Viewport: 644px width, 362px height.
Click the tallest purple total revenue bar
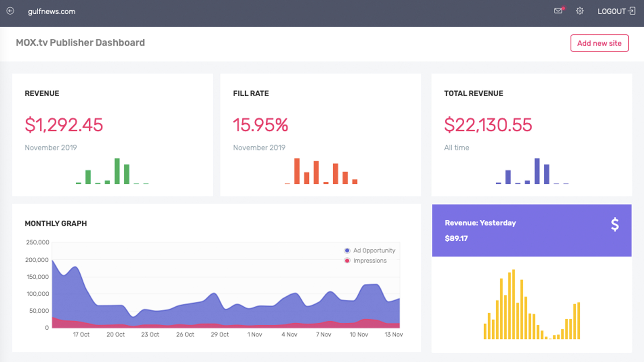tap(537, 171)
